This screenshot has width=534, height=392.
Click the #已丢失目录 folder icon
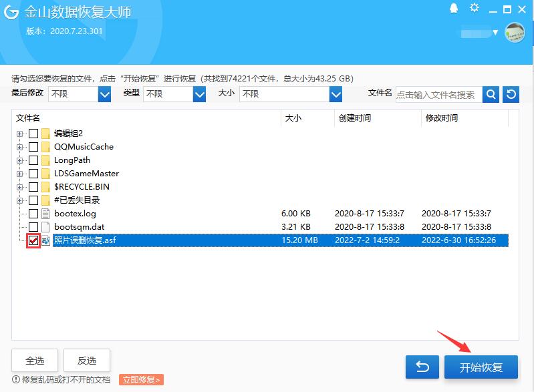pyautogui.click(x=45, y=200)
